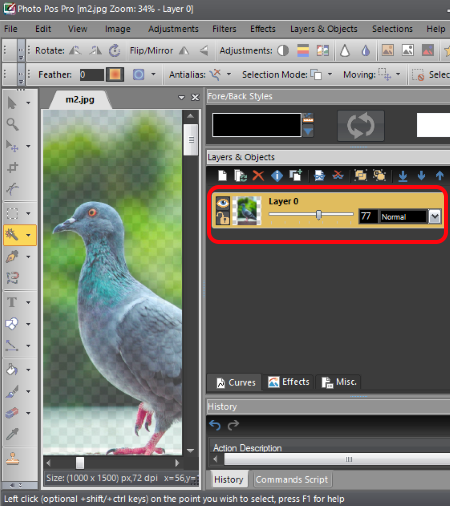450x506 pixels.
Task: Click the Blur blue droplet icon
Action: (x=366, y=51)
